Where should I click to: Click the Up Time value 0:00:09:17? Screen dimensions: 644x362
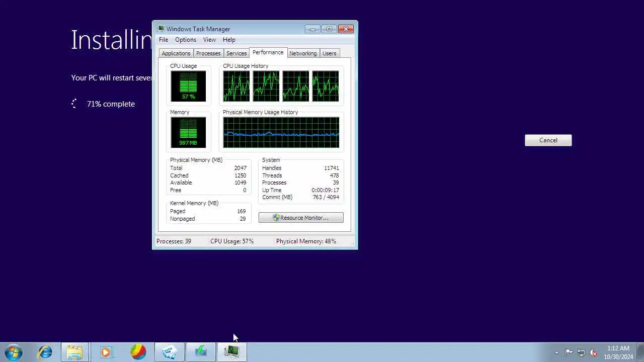[x=326, y=190]
